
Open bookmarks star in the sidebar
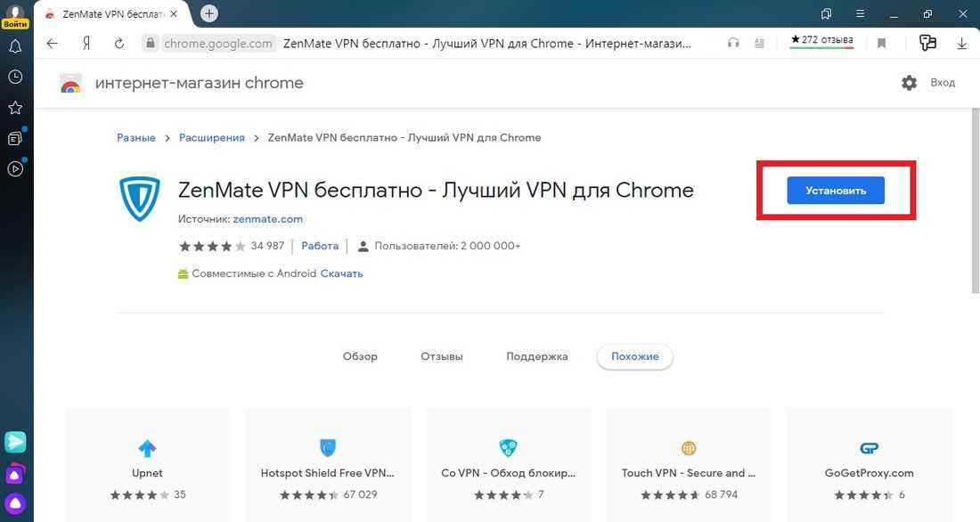[15, 108]
